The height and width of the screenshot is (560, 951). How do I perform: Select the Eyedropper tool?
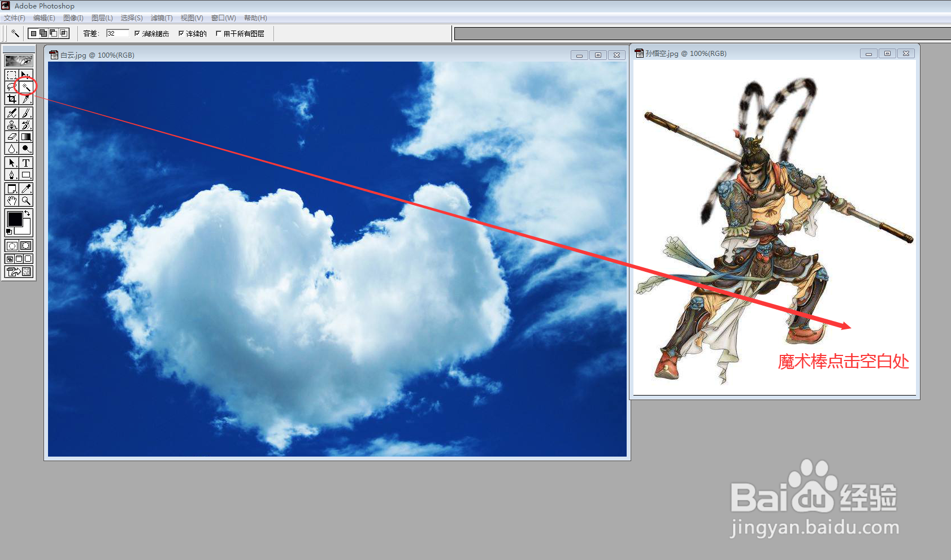(x=26, y=189)
